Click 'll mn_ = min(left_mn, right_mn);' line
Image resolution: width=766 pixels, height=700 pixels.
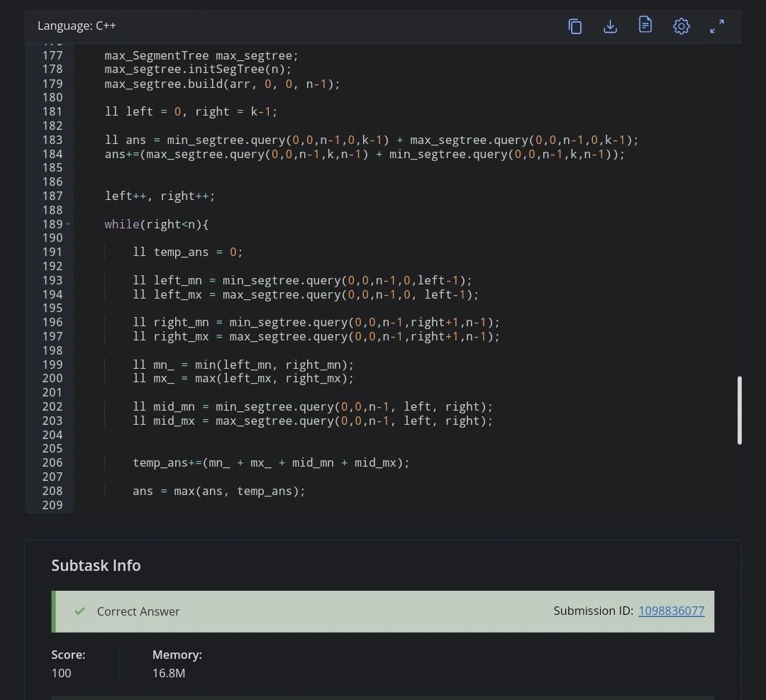point(243,365)
